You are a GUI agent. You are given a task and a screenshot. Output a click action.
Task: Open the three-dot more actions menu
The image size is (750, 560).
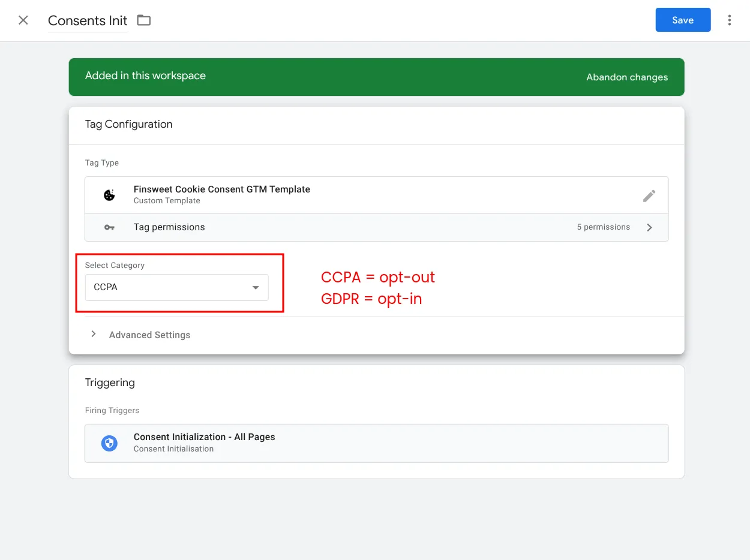[730, 20]
